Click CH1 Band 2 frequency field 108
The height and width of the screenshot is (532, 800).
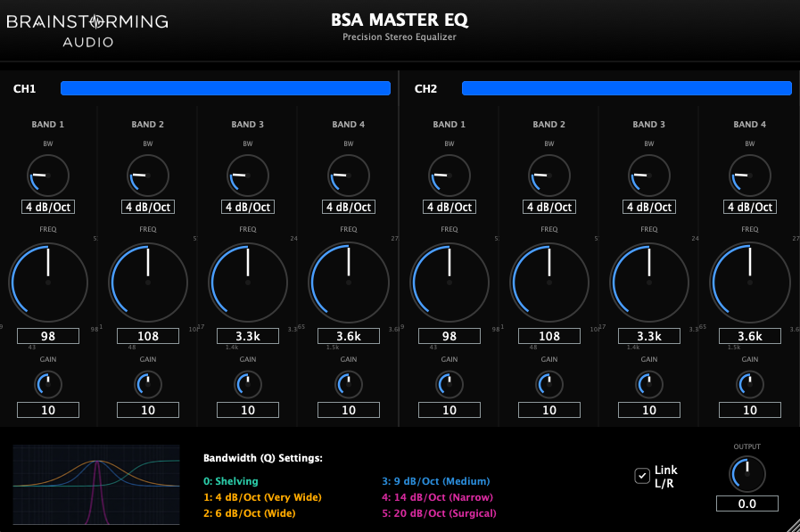point(148,336)
